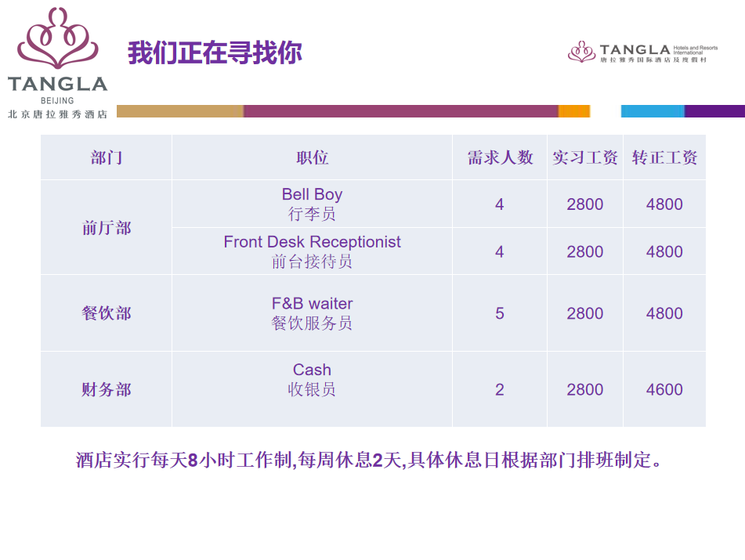Click the 前厅部 department cell
The width and height of the screenshot is (745, 560).
pyautogui.click(x=107, y=228)
